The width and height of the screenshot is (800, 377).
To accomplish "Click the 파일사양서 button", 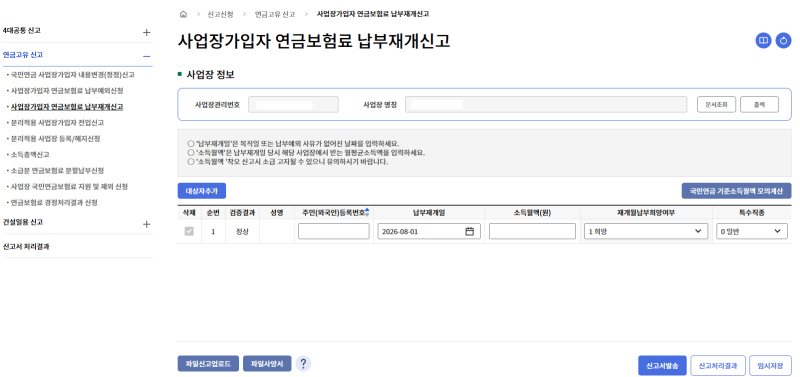I will click(x=267, y=364).
